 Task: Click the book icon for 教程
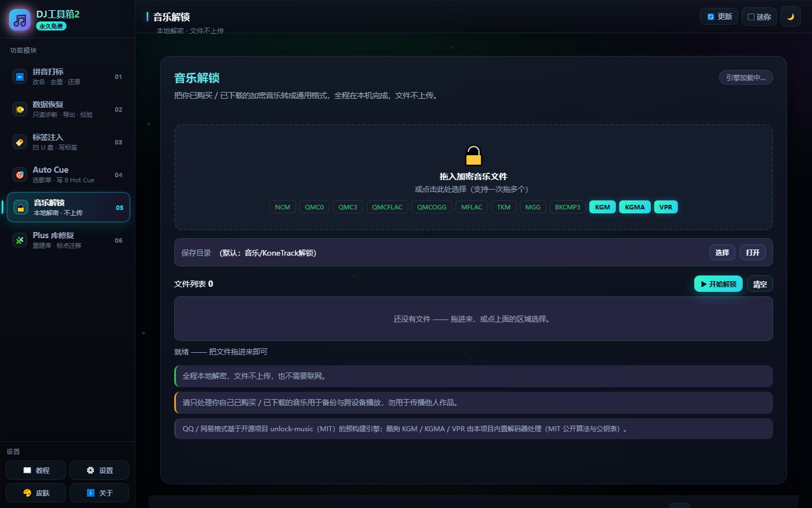click(x=27, y=470)
